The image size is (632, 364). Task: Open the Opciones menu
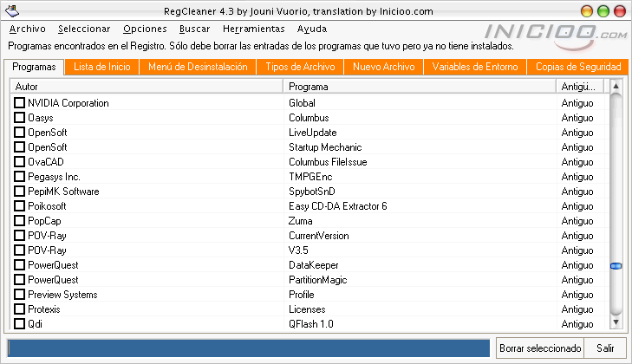145,29
